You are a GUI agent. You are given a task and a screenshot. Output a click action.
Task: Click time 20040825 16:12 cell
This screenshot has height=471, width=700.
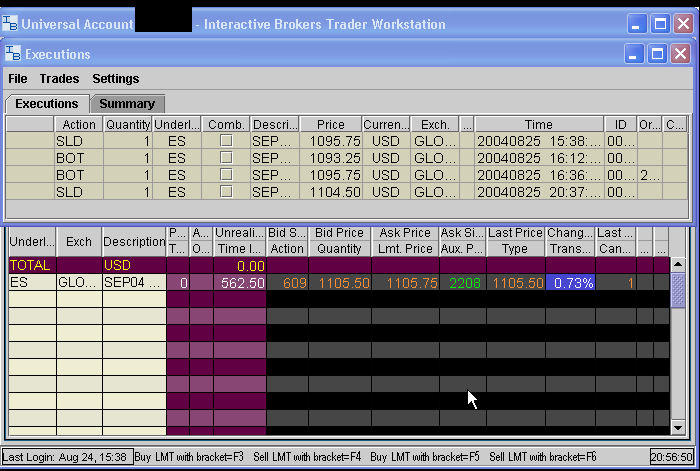(539, 158)
